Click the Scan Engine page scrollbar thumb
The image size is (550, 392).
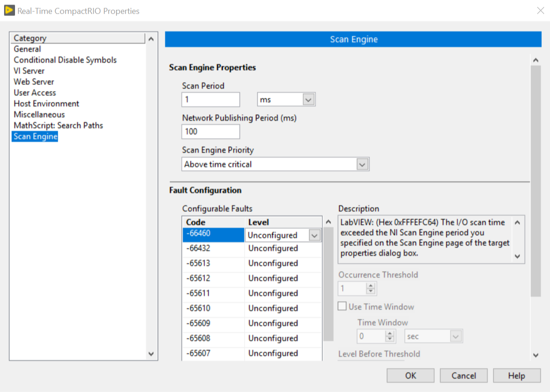coord(535,181)
